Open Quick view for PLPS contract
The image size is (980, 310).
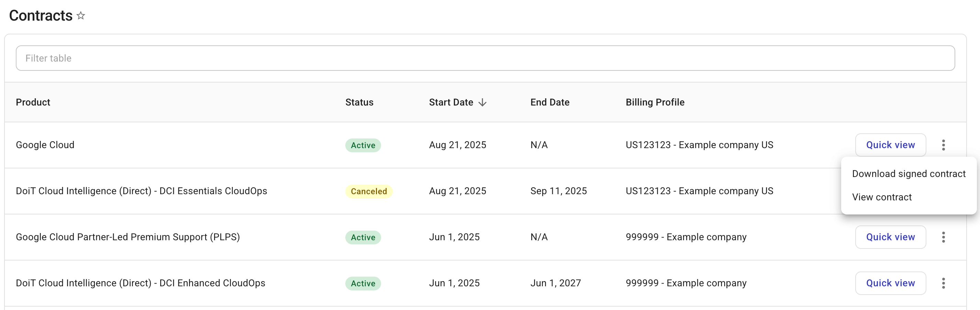point(890,237)
